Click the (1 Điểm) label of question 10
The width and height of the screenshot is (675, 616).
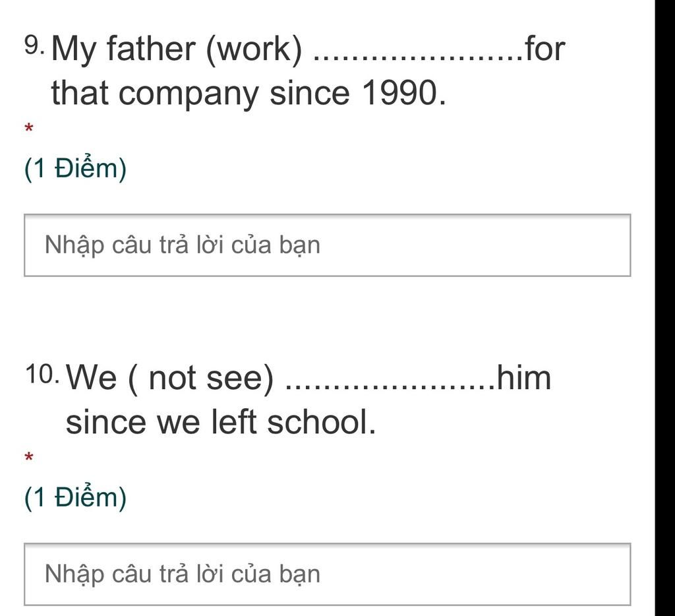76,497
